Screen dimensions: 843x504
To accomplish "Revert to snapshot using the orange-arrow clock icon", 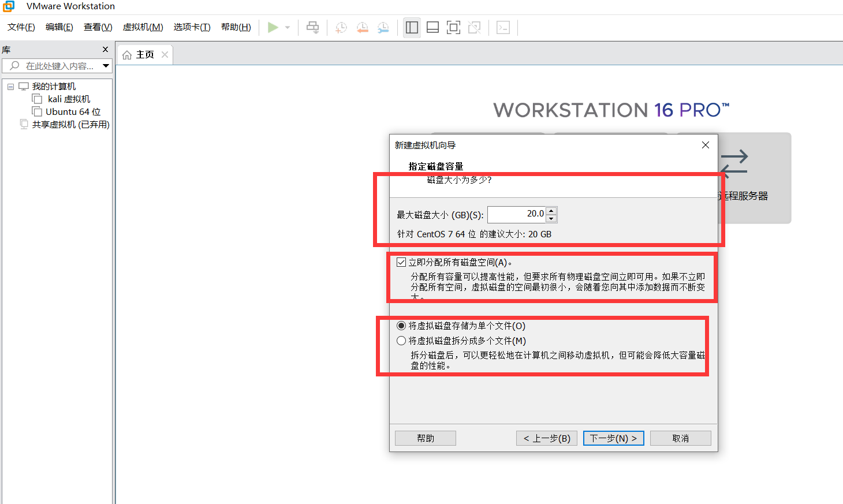I will click(x=362, y=27).
